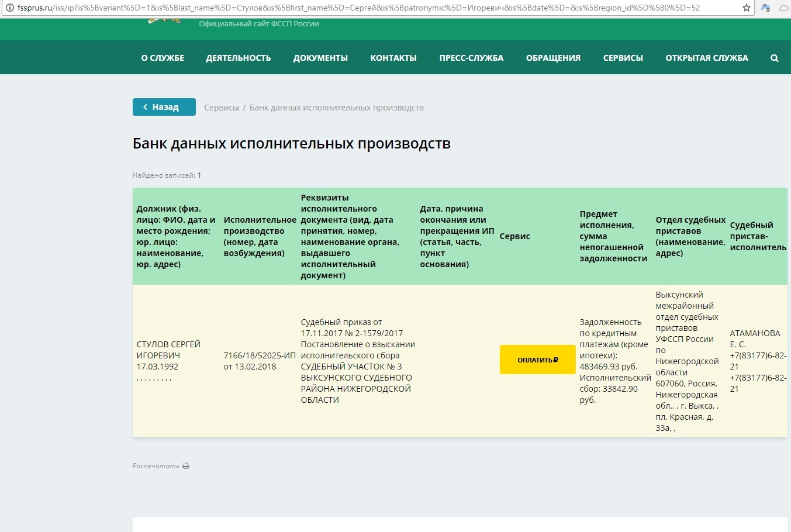Open the ОТКРЫТАЯ СЛУЖБА menu
The height and width of the screenshot is (532, 791).
tap(707, 58)
